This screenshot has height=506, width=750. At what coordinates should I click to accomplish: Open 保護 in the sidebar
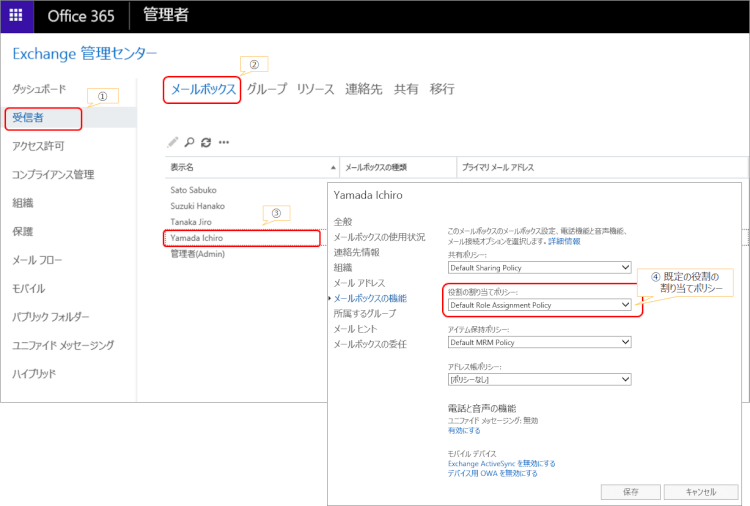(x=22, y=231)
